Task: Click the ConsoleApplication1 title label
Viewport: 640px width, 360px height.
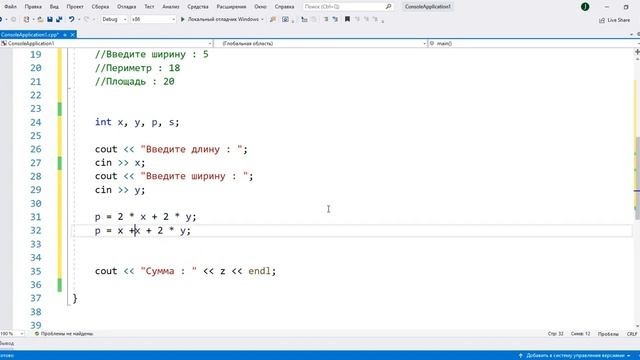Action: 427,7
